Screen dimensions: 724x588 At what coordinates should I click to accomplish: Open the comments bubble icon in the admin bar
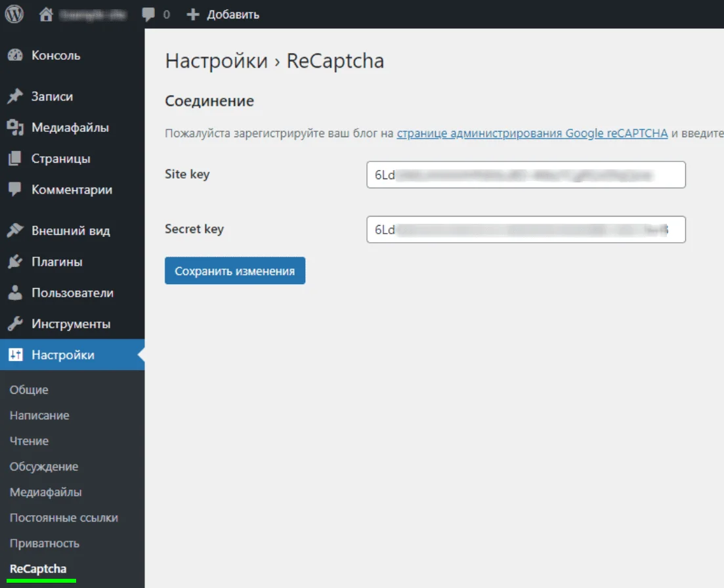click(149, 14)
